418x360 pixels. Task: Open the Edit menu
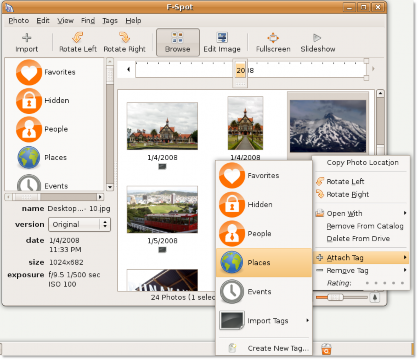[43, 21]
